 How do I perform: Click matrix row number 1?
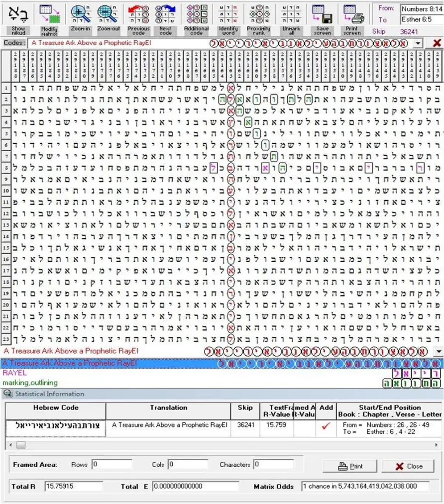coord(6,88)
